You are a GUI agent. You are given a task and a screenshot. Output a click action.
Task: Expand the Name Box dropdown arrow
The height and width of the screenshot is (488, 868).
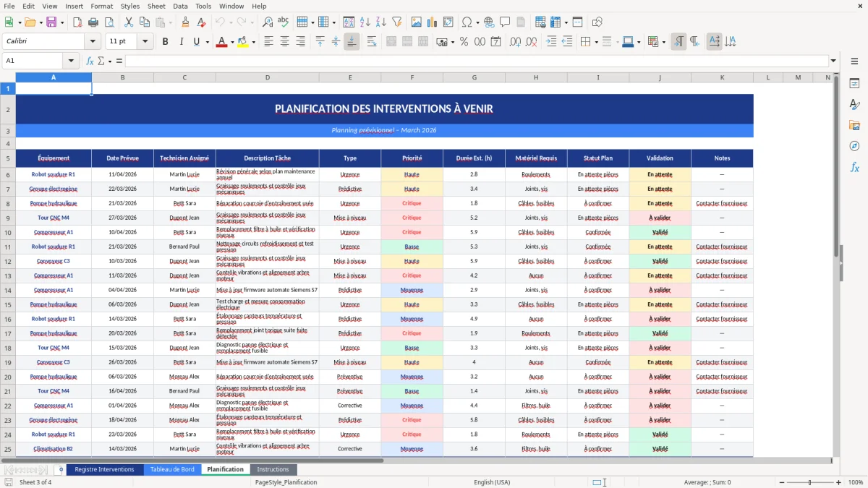(x=71, y=61)
